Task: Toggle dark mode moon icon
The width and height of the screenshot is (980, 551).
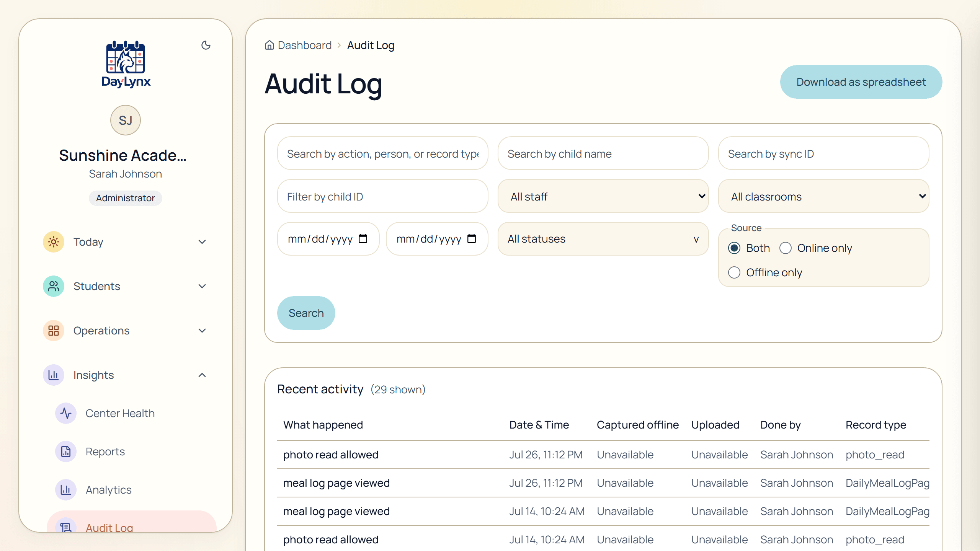Action: coord(206,45)
